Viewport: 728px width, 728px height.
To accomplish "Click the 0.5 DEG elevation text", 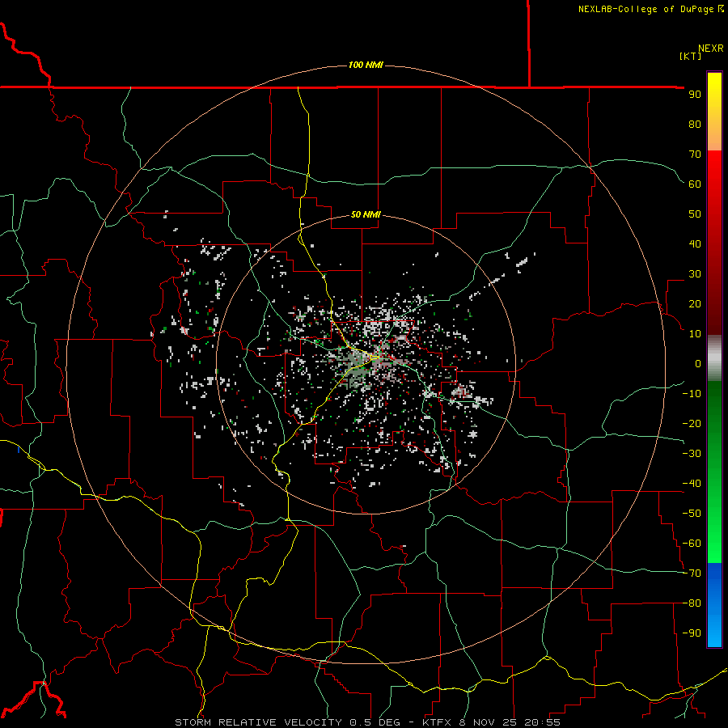I will point(375,722).
